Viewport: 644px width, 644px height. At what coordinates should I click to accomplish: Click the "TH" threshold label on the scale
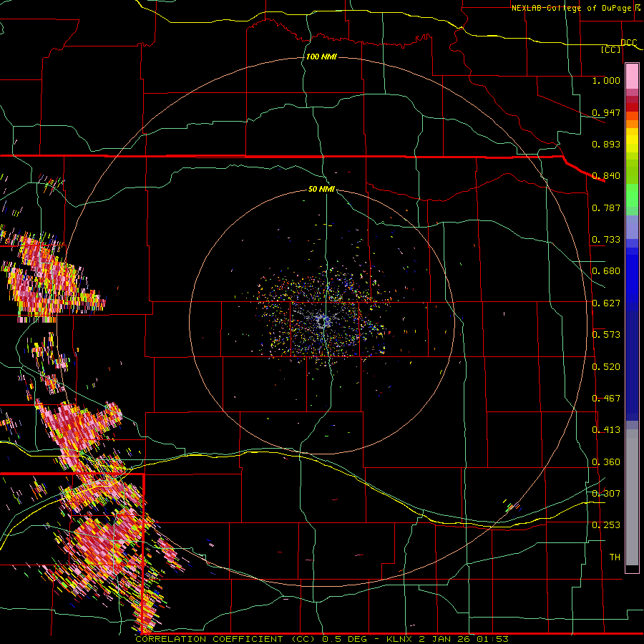(615, 557)
